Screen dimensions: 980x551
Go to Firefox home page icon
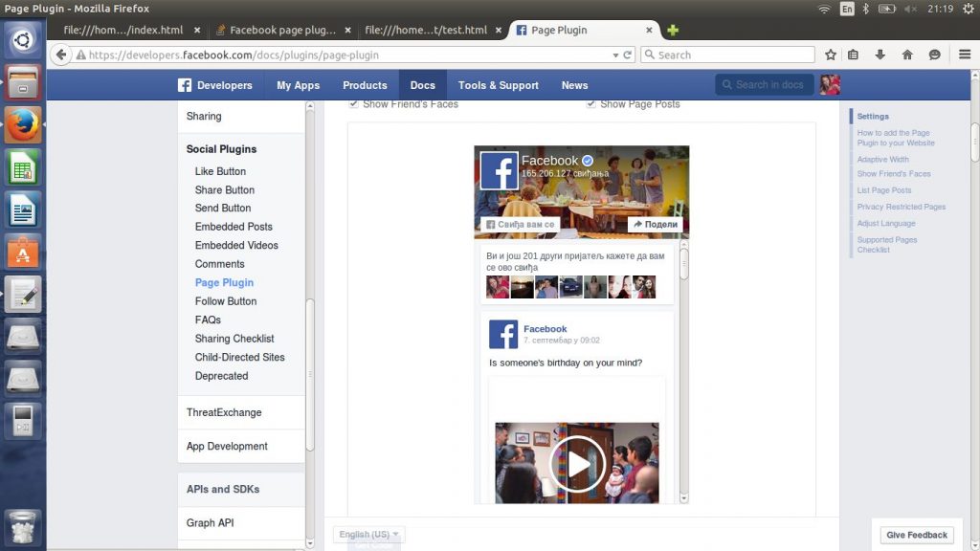click(907, 55)
